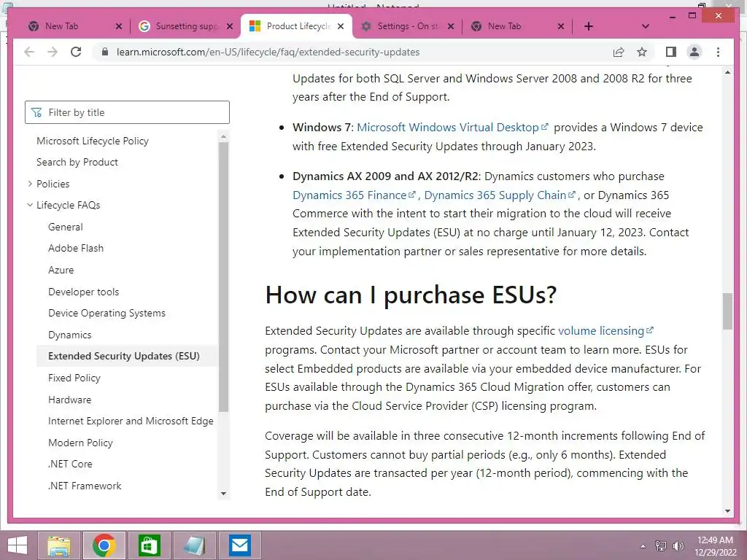The image size is (747, 560).
Task: Open the Dynamics 365 Supply Chain link
Action: [x=500, y=195]
